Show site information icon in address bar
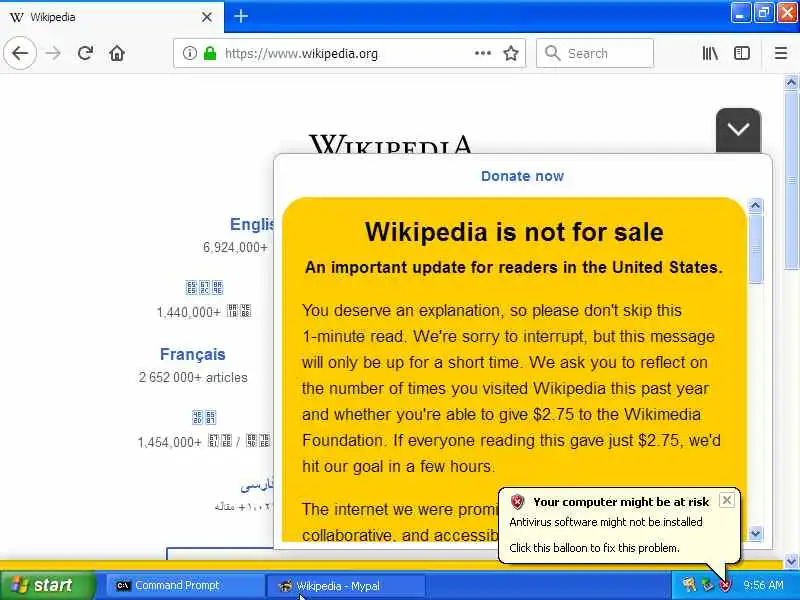 pyautogui.click(x=189, y=53)
